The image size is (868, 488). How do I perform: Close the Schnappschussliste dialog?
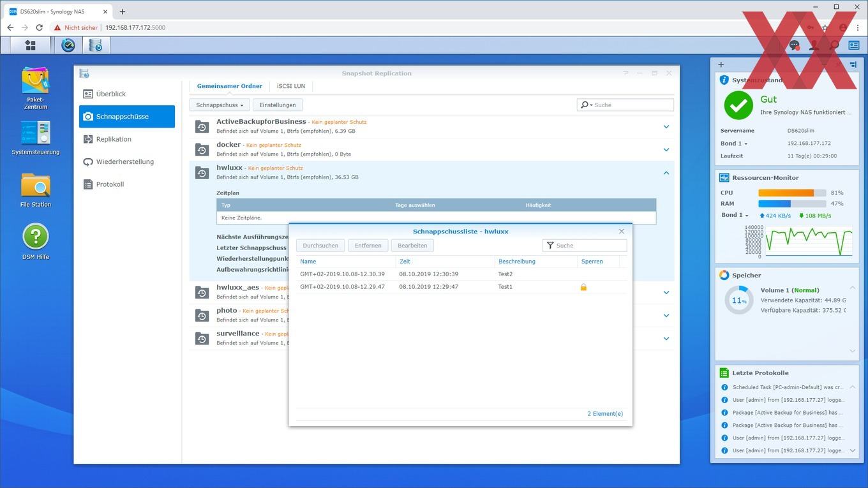click(x=622, y=232)
